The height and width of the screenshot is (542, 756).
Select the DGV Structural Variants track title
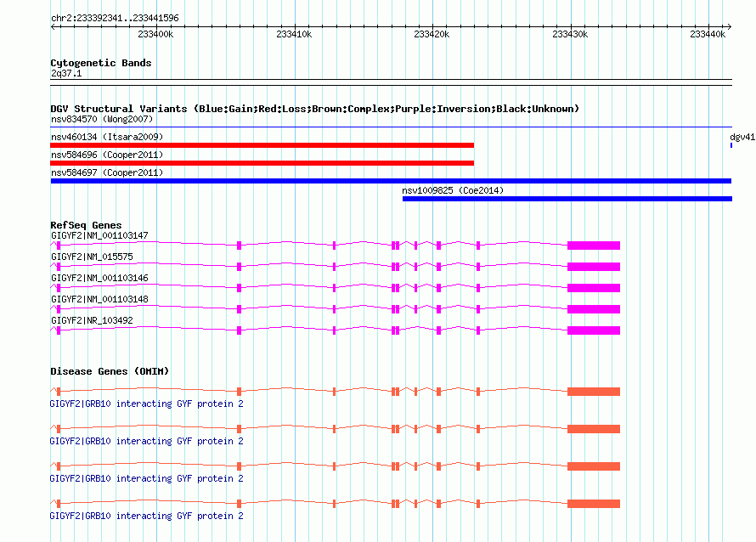pos(314,109)
